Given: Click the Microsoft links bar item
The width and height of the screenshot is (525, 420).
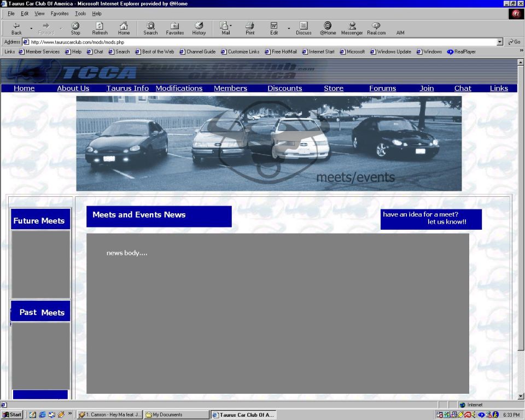Looking at the screenshot, I should [x=352, y=51].
